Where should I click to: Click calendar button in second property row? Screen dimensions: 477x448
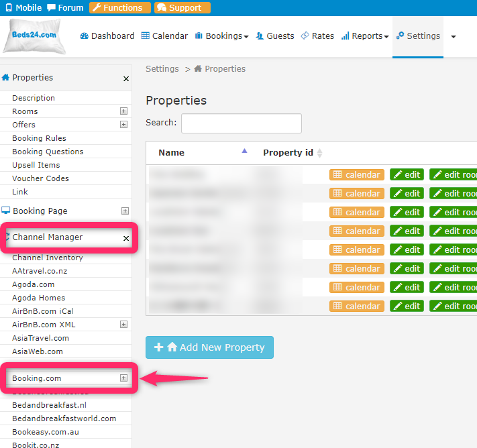point(356,193)
